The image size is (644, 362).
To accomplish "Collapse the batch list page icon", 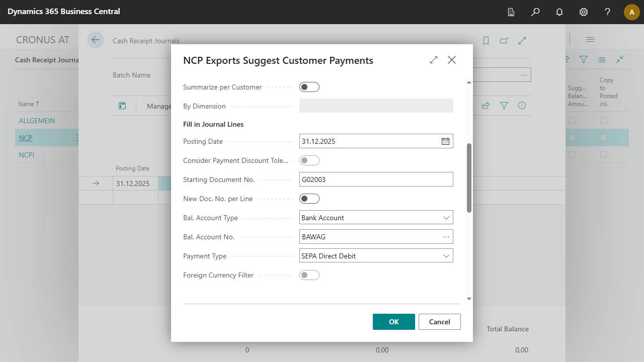I will pos(620,59).
